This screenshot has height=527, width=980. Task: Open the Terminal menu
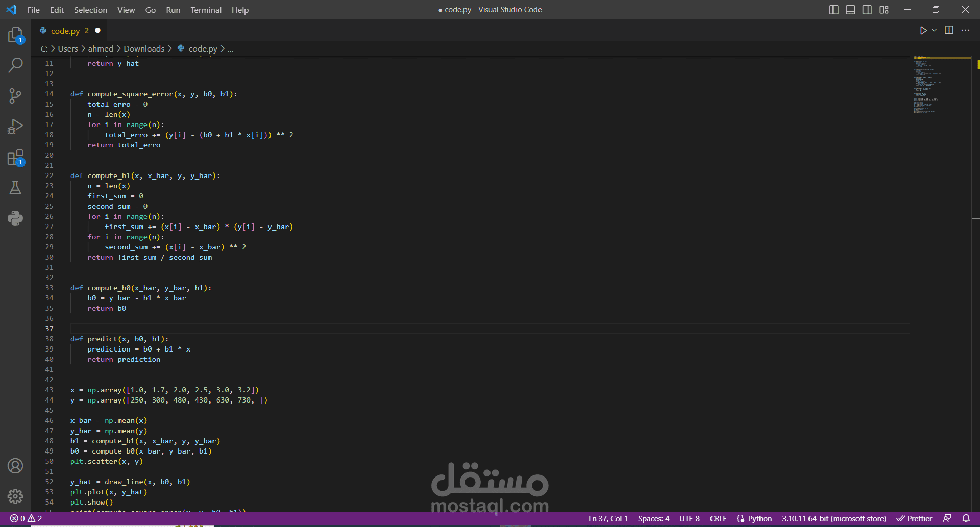206,10
